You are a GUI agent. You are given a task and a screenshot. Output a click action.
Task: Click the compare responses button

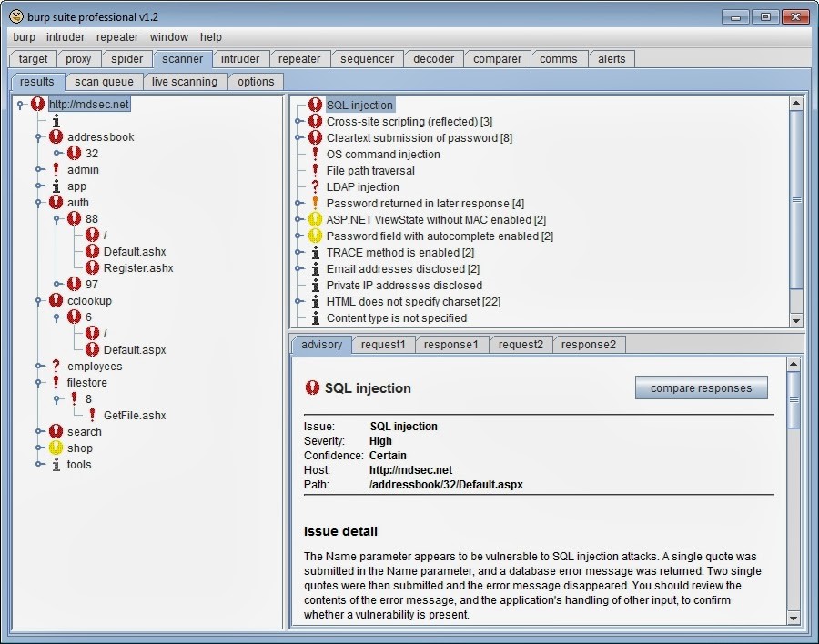point(701,388)
